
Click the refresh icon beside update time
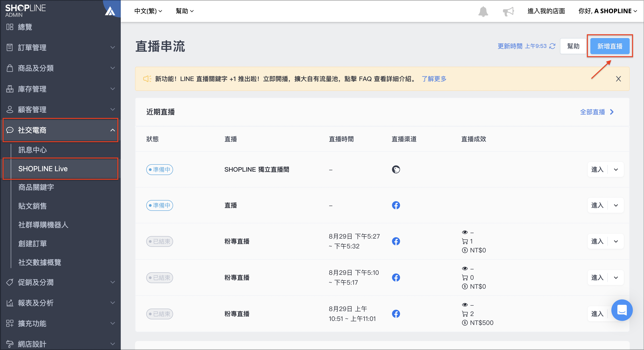point(553,46)
